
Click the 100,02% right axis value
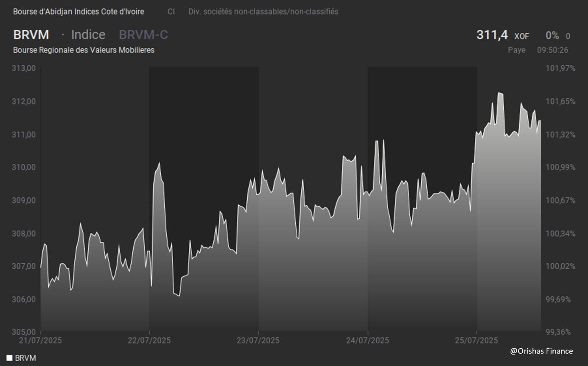pos(560,266)
